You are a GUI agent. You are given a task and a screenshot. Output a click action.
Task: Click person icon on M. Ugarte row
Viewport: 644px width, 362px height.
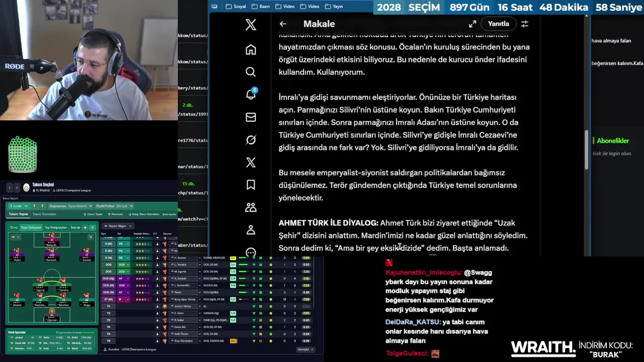click(157, 271)
